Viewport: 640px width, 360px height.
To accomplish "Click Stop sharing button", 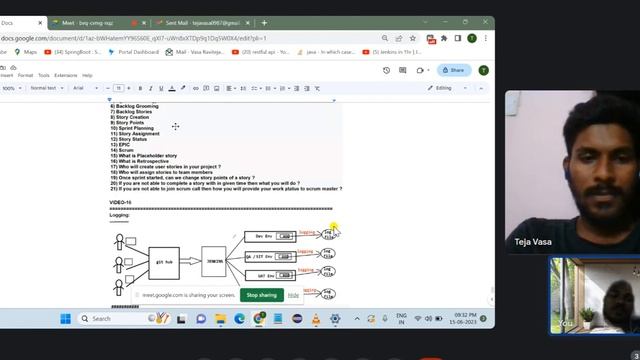I will coord(262,295).
